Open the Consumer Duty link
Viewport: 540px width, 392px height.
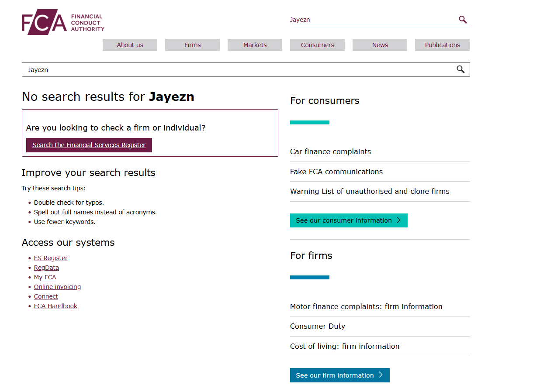pos(318,326)
